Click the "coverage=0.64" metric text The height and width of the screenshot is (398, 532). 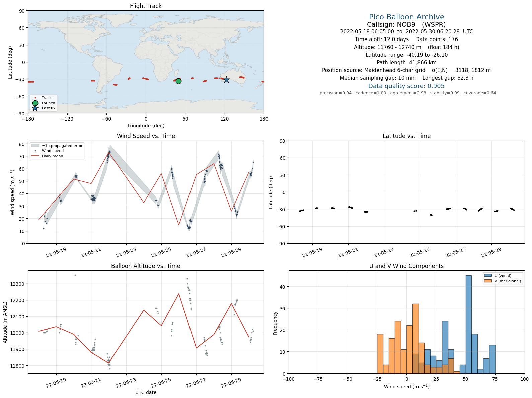pos(480,93)
